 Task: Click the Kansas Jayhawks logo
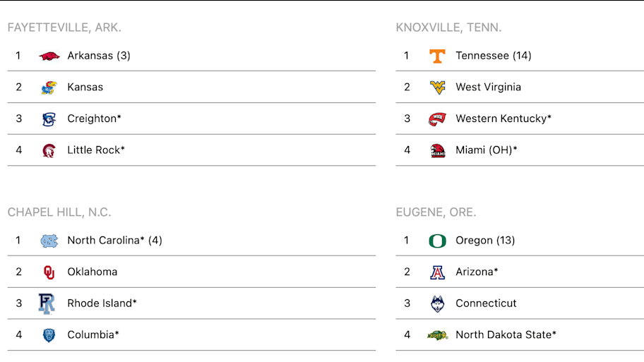(49, 88)
